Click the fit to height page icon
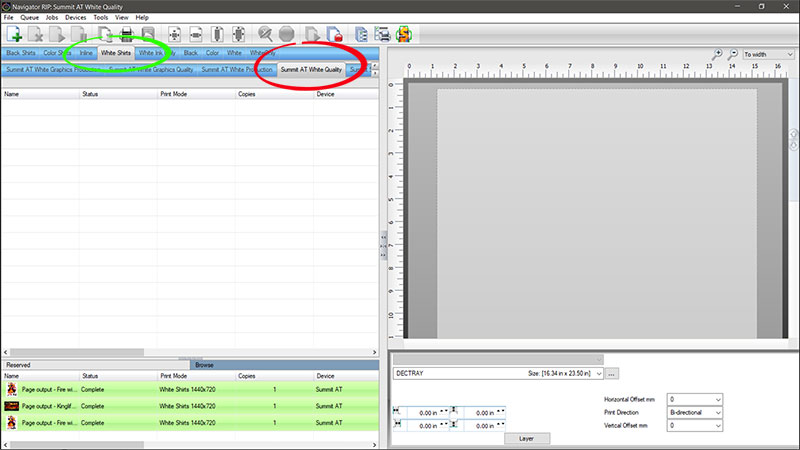800x450 pixels. coord(217,34)
